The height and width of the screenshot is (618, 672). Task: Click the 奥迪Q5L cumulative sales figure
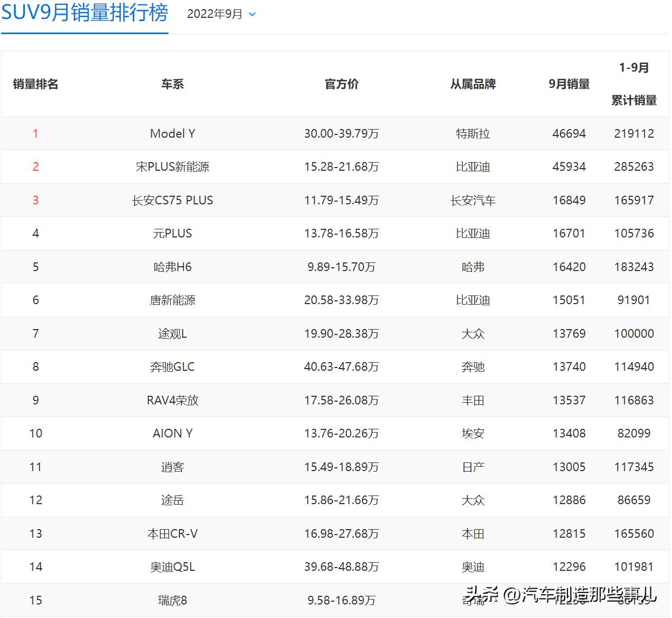coord(635,566)
